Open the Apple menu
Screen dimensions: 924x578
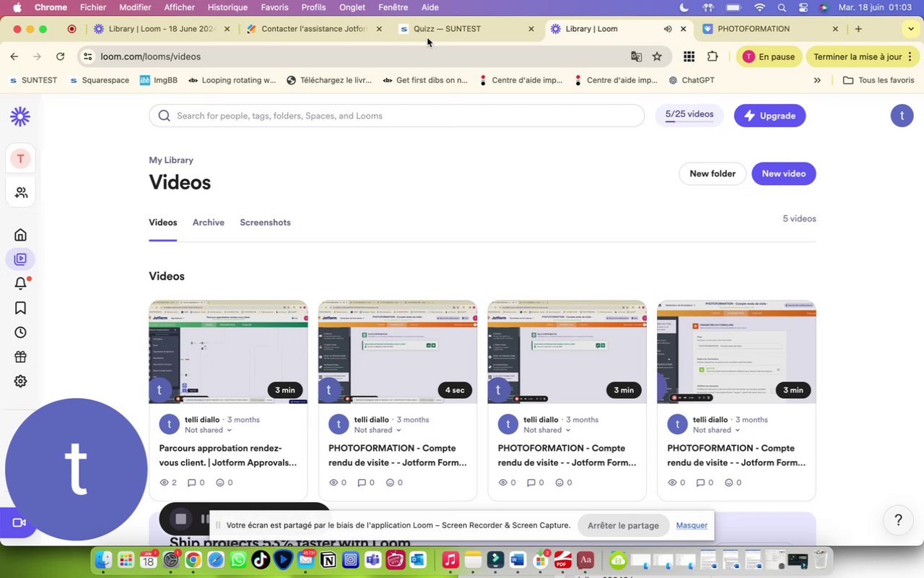[17, 7]
